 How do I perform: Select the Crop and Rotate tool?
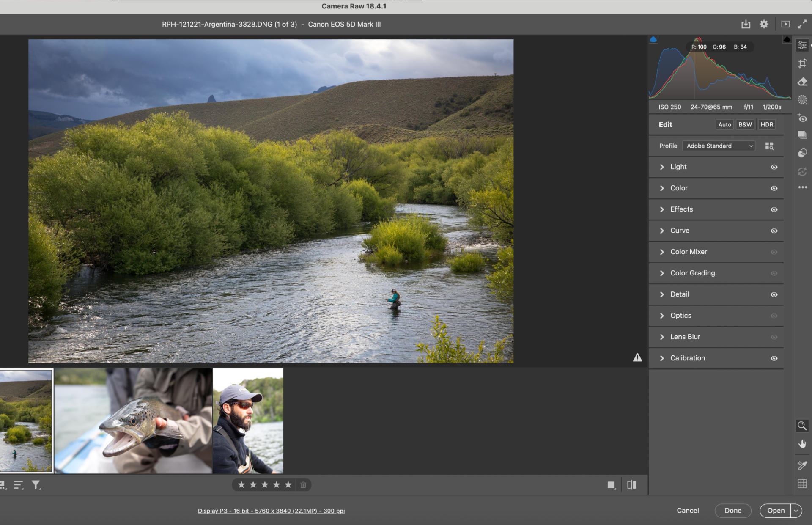coord(802,63)
